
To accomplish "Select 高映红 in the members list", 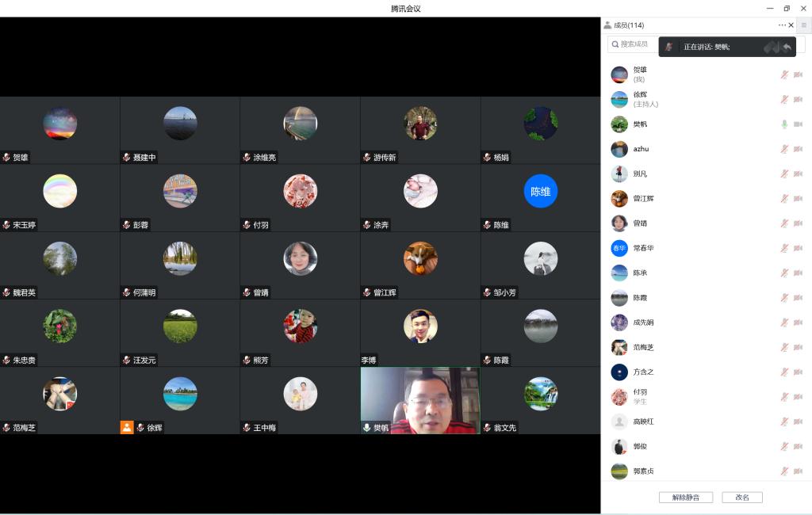I will (x=643, y=422).
